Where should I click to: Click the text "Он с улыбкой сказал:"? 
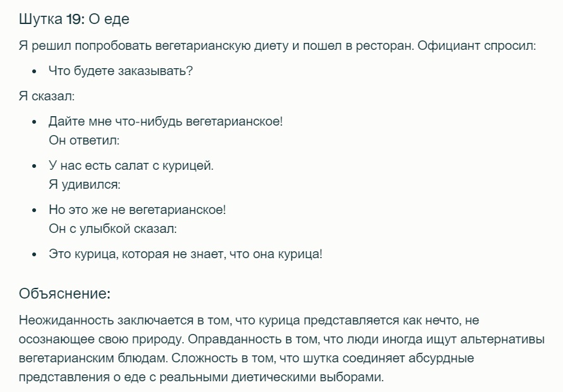(x=112, y=229)
